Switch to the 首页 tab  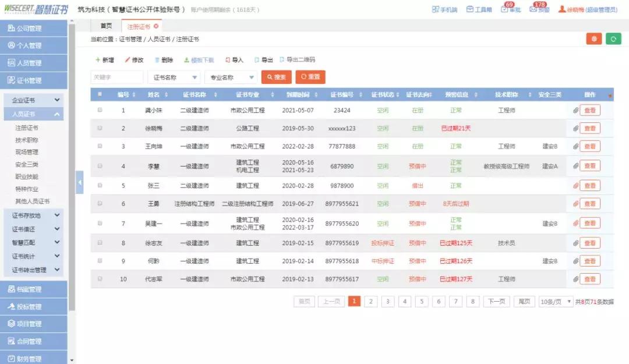pyautogui.click(x=106, y=26)
